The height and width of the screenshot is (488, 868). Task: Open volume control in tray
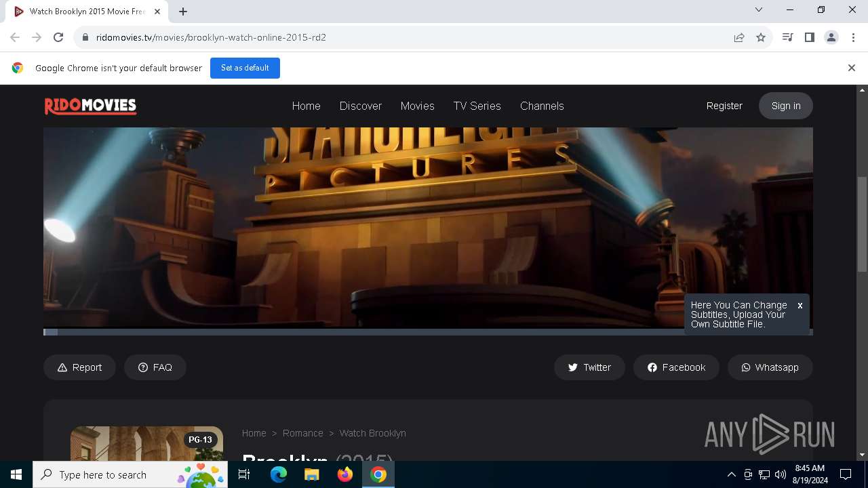click(781, 474)
